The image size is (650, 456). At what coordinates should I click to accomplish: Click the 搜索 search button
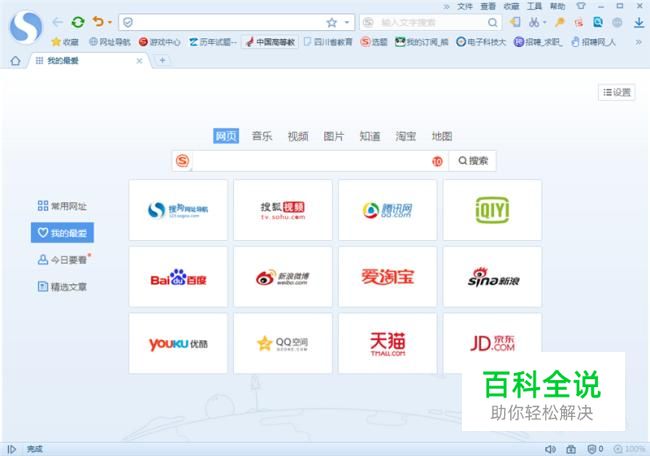473,161
